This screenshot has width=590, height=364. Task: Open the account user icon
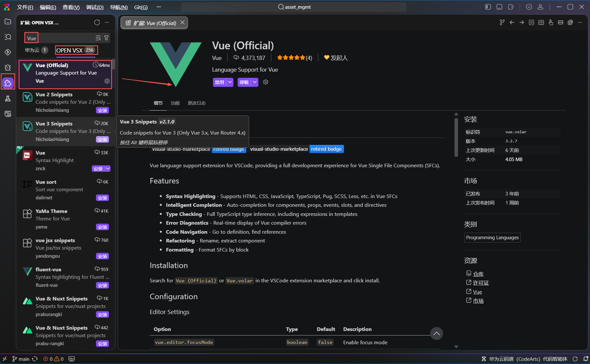[540, 7]
